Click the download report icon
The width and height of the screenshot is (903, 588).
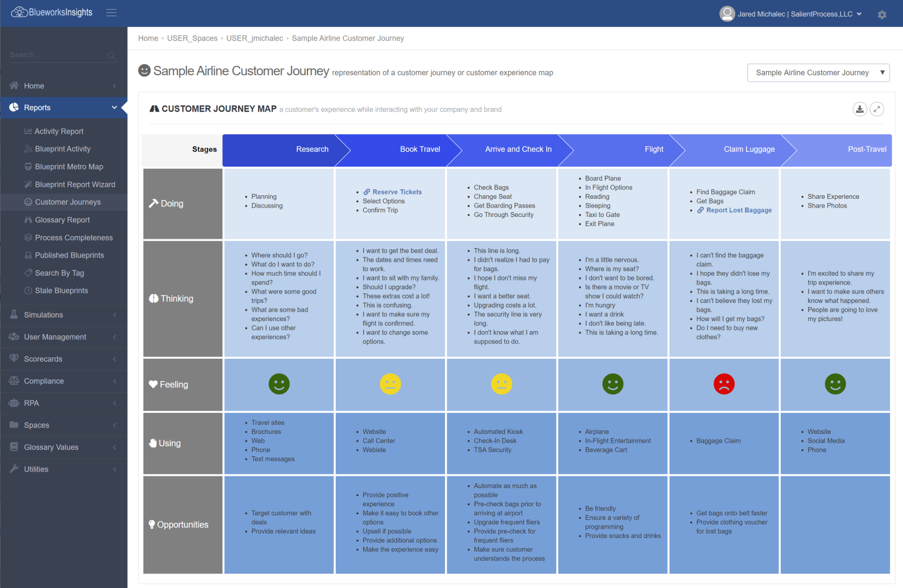(x=859, y=109)
